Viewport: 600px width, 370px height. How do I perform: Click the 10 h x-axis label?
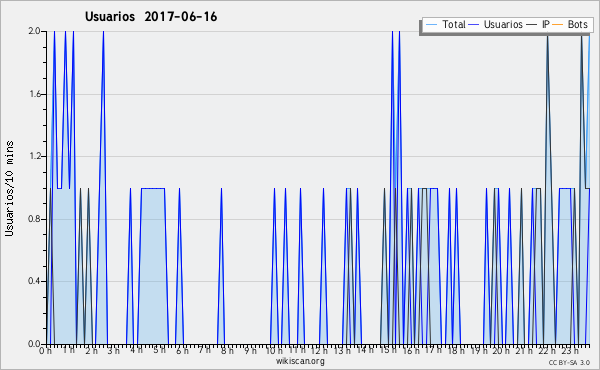pyautogui.click(x=274, y=351)
